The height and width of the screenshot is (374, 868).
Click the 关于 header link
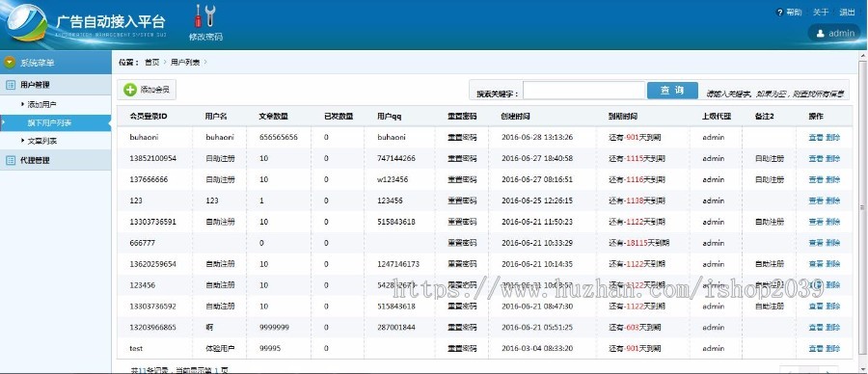[x=821, y=13]
